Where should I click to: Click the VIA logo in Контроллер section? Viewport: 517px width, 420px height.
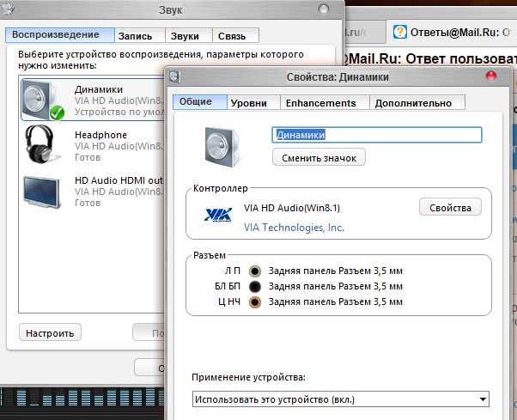pyautogui.click(x=218, y=215)
